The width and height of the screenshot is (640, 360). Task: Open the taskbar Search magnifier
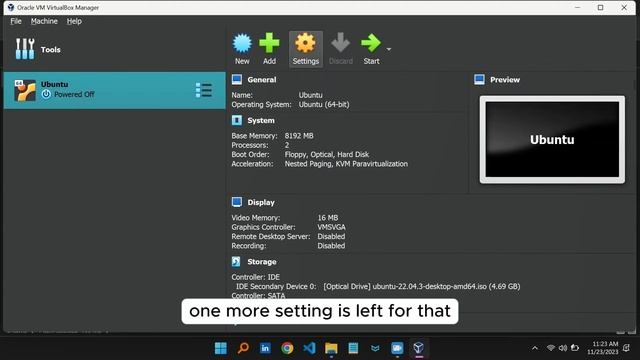click(x=243, y=348)
